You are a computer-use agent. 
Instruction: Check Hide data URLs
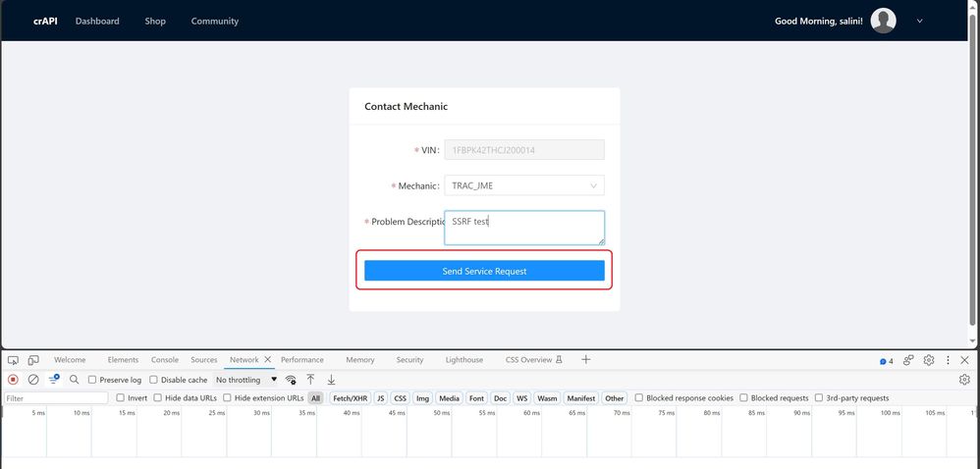[x=158, y=397]
